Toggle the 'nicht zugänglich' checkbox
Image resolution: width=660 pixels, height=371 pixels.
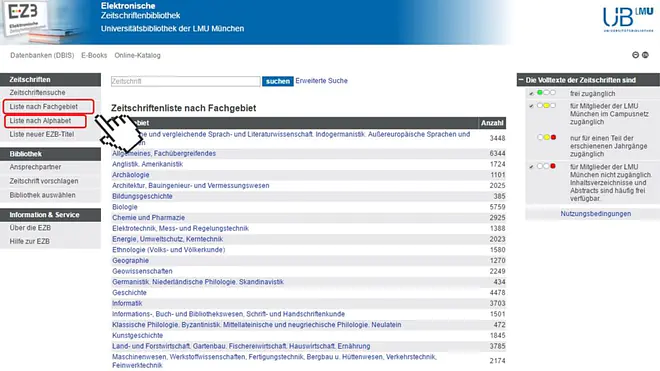tap(531, 167)
